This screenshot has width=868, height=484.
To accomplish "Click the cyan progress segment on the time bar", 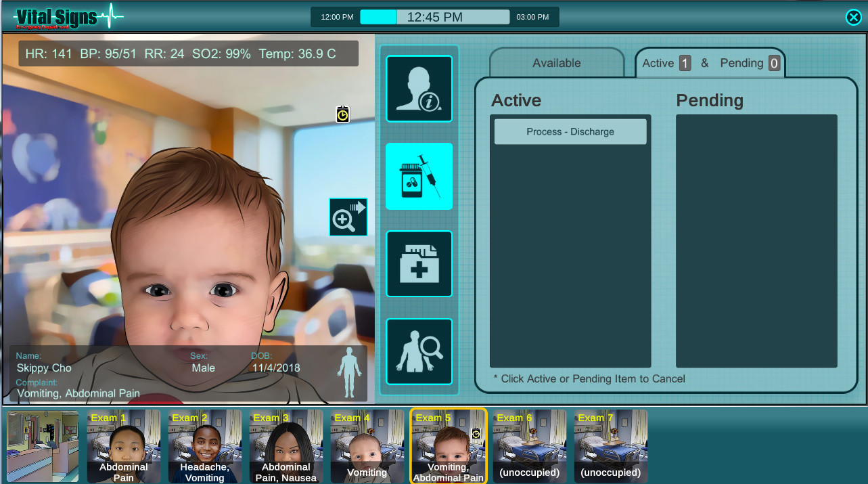I will point(378,16).
